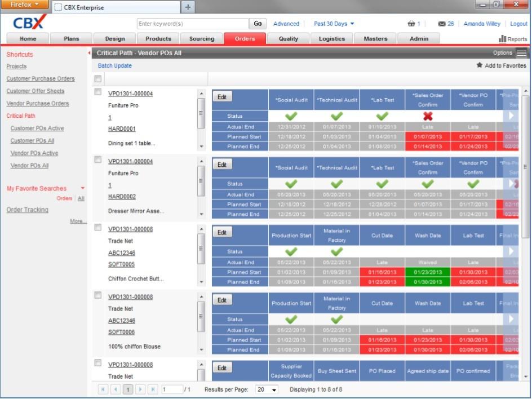Image resolution: width=532 pixels, height=399 pixels.
Task: Select checkbox for SOFT0006 chiffon blouse row
Action: click(98, 295)
